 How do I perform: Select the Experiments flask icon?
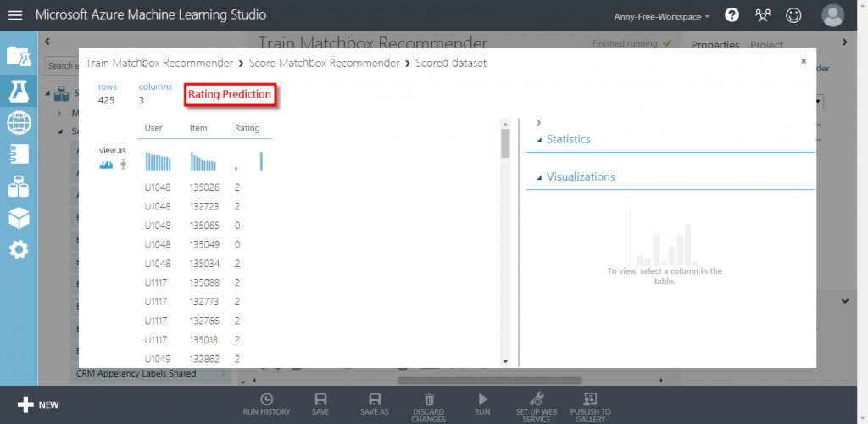pyautogui.click(x=19, y=90)
